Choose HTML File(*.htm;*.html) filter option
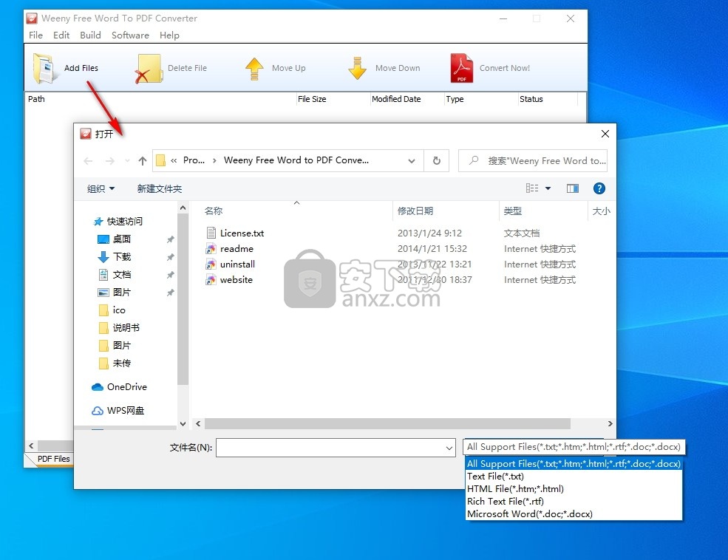Screen dimensions: 728x560 click(x=574, y=488)
